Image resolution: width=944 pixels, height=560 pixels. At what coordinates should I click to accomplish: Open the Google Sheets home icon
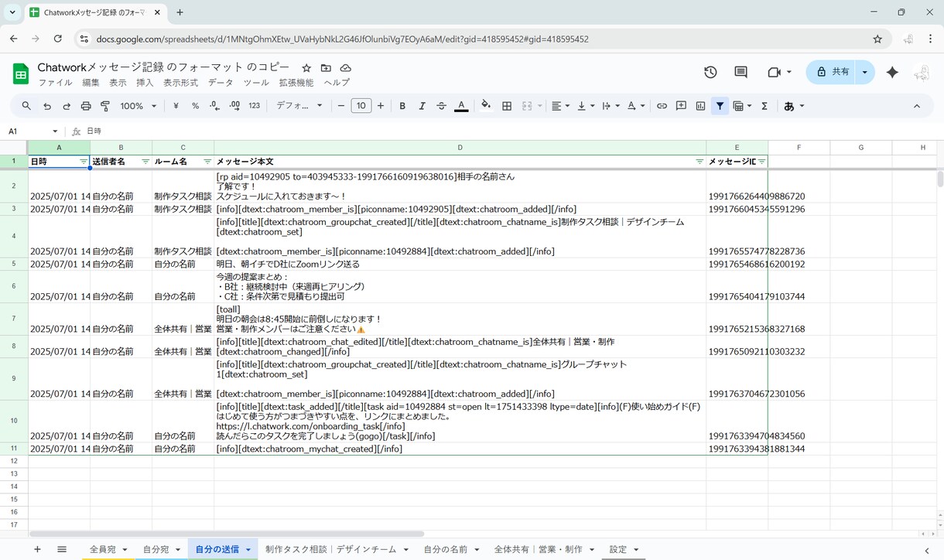point(21,73)
